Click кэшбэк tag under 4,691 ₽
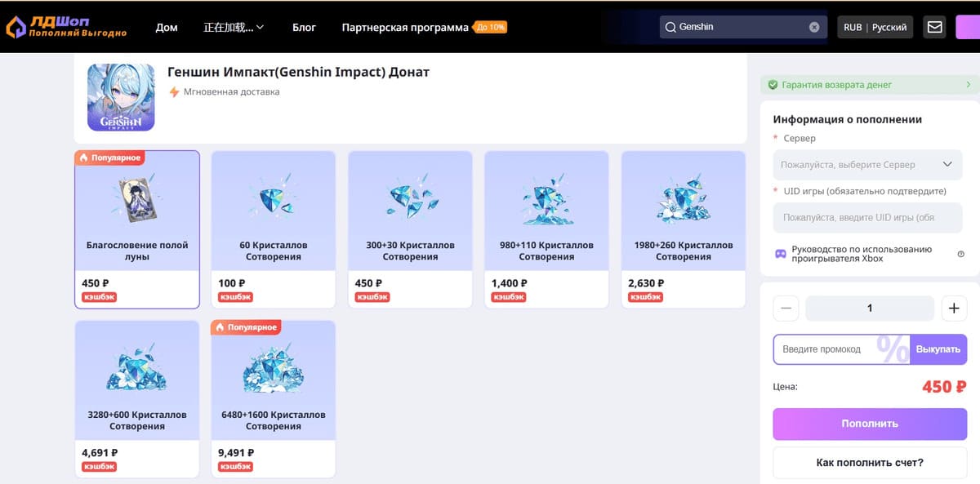 point(100,467)
